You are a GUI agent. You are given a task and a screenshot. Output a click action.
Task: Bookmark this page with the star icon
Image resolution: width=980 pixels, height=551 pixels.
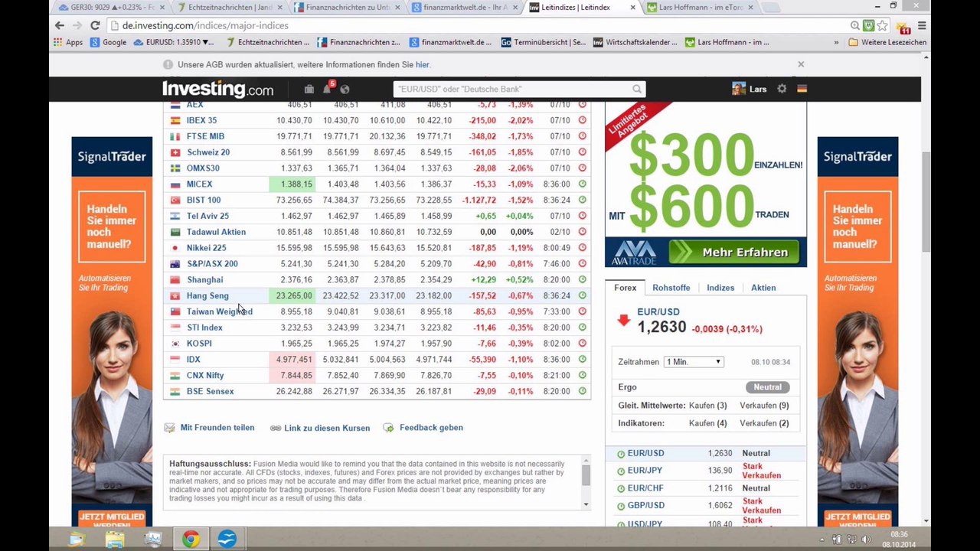(882, 25)
